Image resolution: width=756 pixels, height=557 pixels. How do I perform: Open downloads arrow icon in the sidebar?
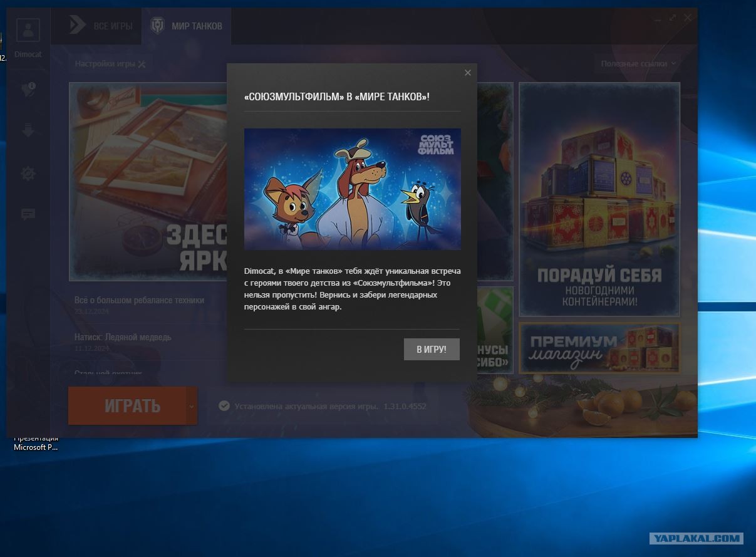pos(28,131)
